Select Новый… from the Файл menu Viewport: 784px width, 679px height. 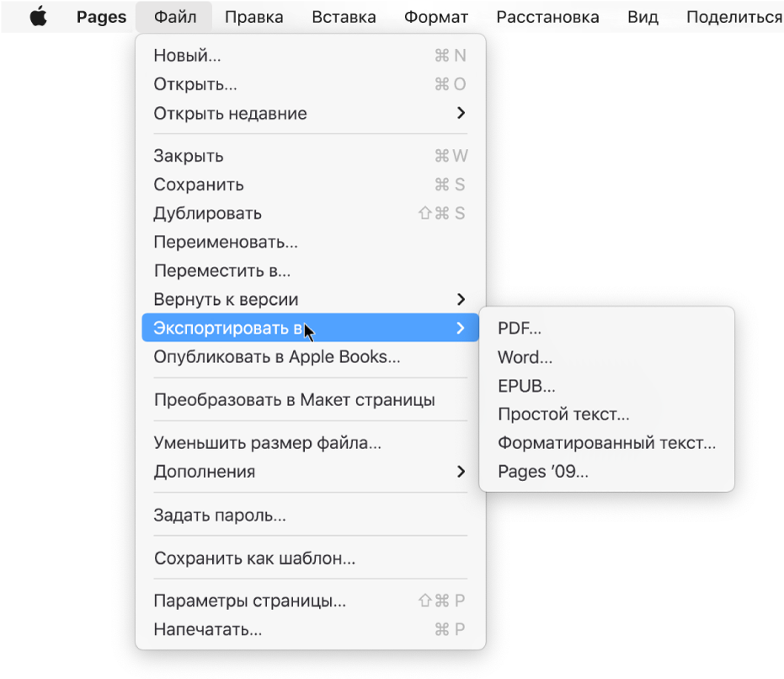(187, 56)
